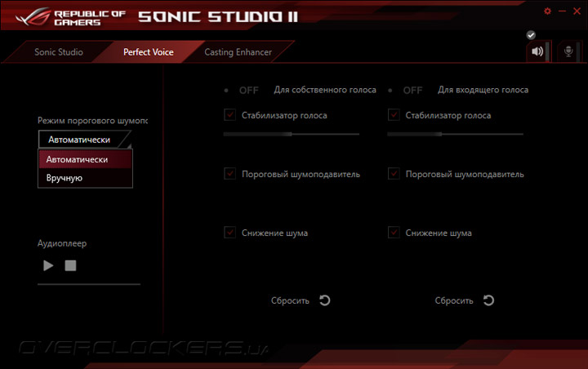Click checkmark badge above speaker icon
The image size is (588, 369).
[x=531, y=35]
